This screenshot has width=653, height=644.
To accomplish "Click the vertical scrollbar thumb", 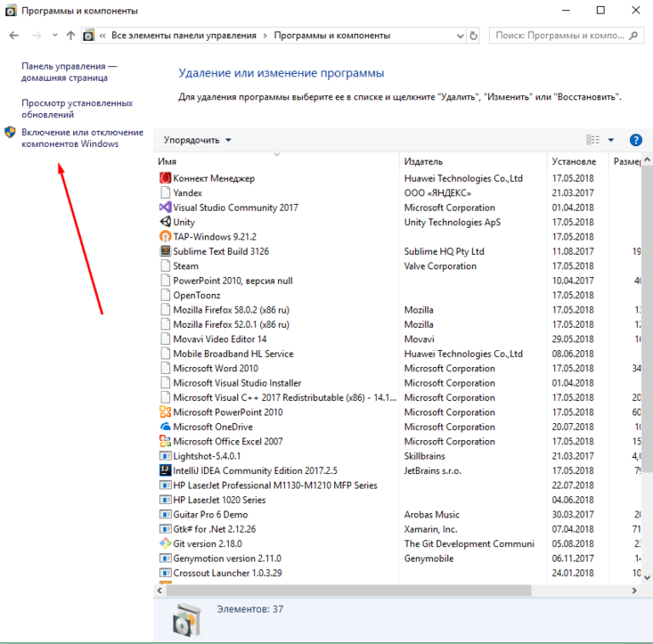I will [647, 319].
